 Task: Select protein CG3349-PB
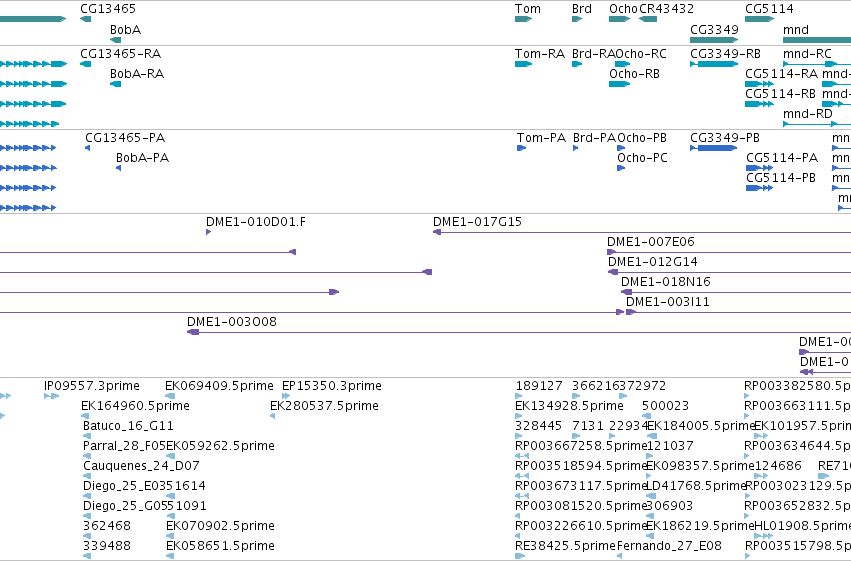coord(725,138)
